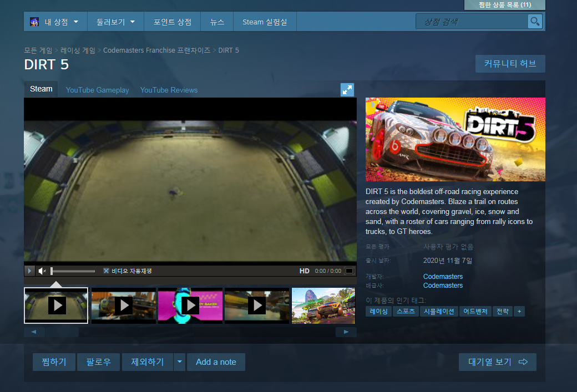
Task: Click release date 2020년 11월 7일
Action: point(448,261)
